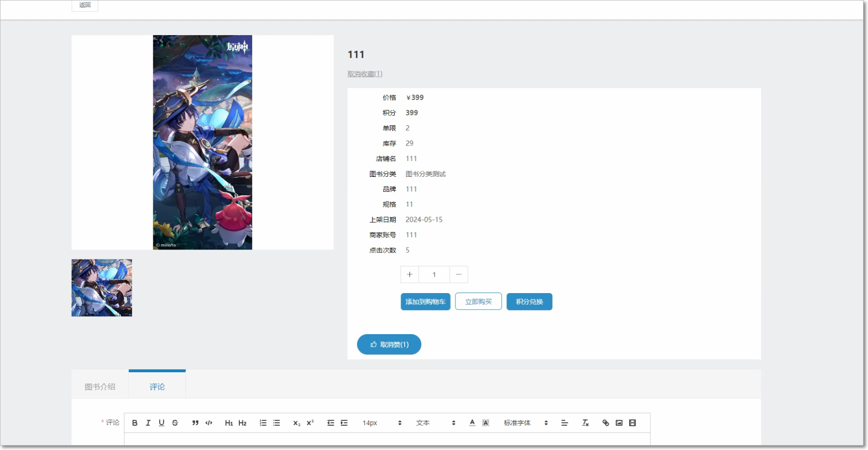
Task: Click in the comment text area
Action: tap(387, 439)
